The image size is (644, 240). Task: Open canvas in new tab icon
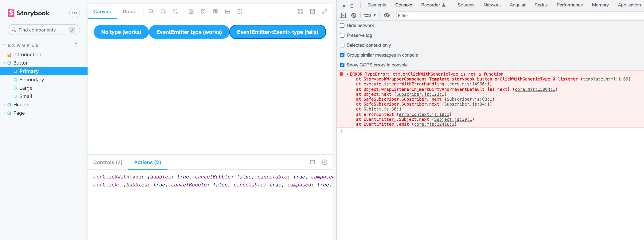point(312,11)
